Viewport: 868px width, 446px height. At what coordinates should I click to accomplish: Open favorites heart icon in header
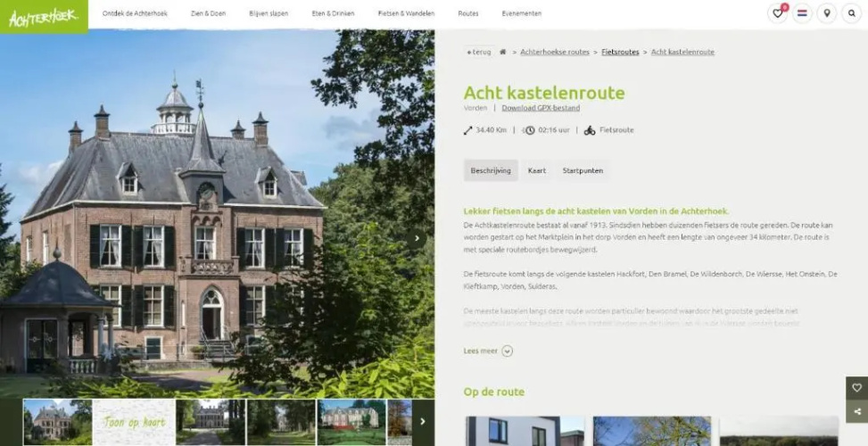[778, 13]
